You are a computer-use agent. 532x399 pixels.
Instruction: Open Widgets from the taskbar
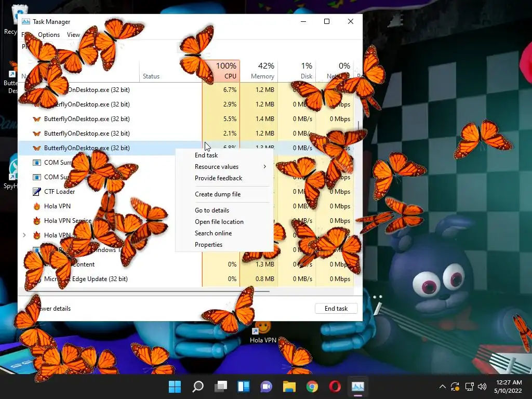(x=244, y=387)
